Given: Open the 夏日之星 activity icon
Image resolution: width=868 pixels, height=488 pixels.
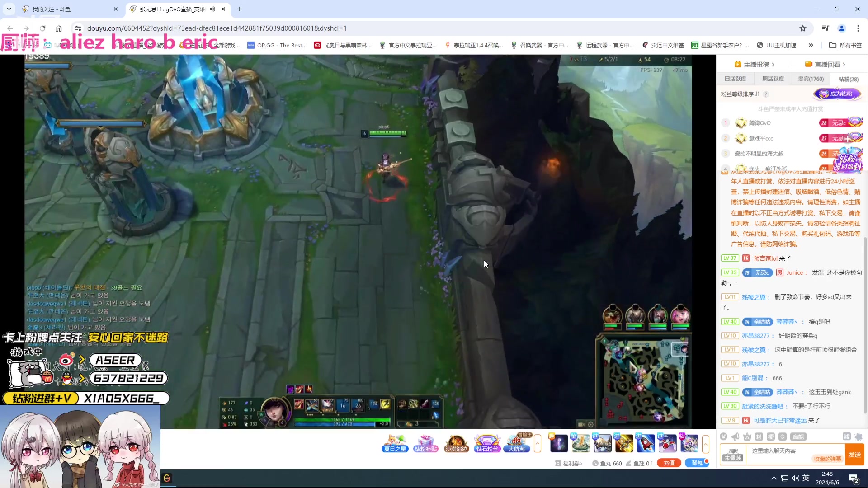Looking at the screenshot, I should [396, 443].
